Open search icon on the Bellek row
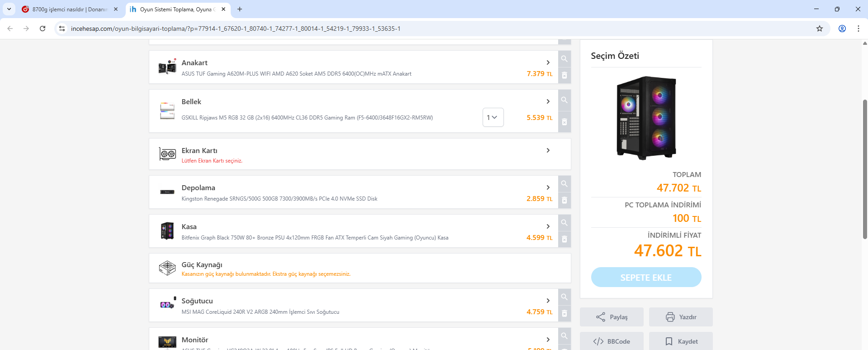 [x=564, y=100]
